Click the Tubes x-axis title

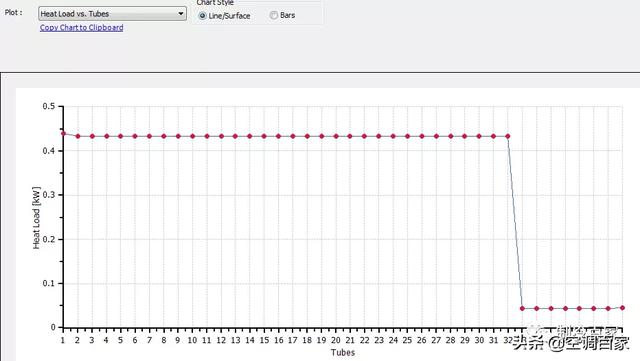(x=343, y=352)
